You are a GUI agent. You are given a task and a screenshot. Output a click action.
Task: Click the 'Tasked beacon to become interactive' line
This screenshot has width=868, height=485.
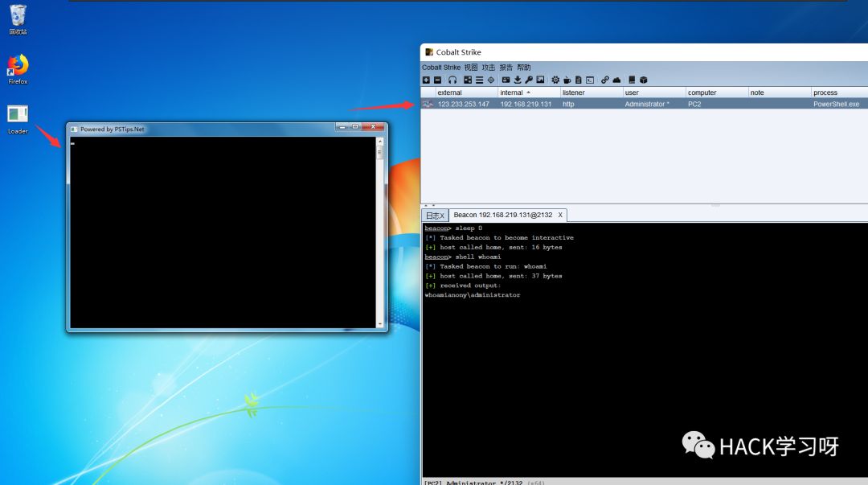499,238
